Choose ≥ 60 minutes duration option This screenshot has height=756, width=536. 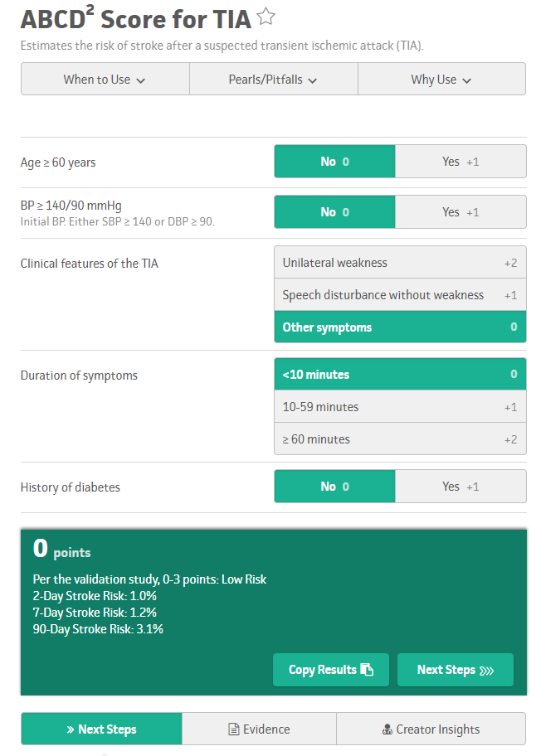pyautogui.click(x=399, y=439)
